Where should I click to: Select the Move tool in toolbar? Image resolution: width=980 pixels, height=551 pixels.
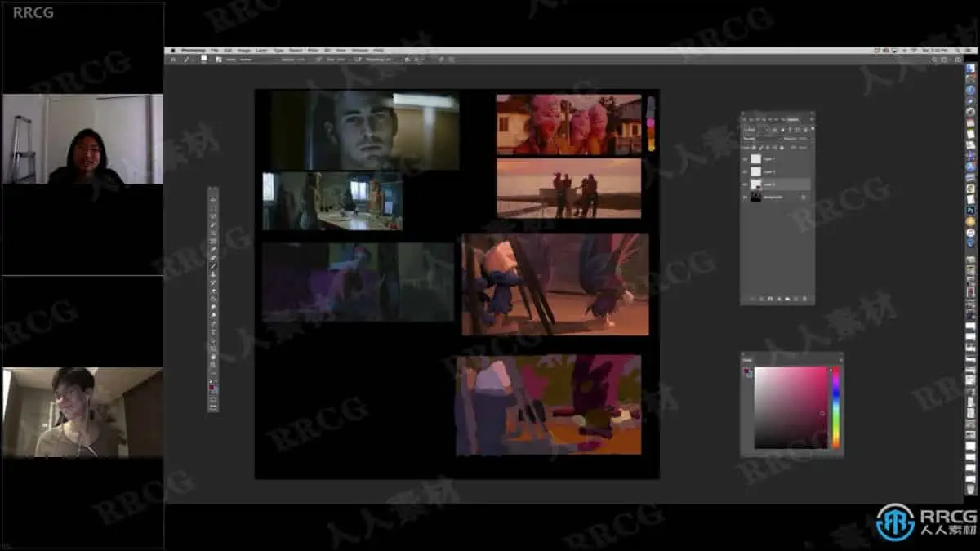tap(212, 200)
